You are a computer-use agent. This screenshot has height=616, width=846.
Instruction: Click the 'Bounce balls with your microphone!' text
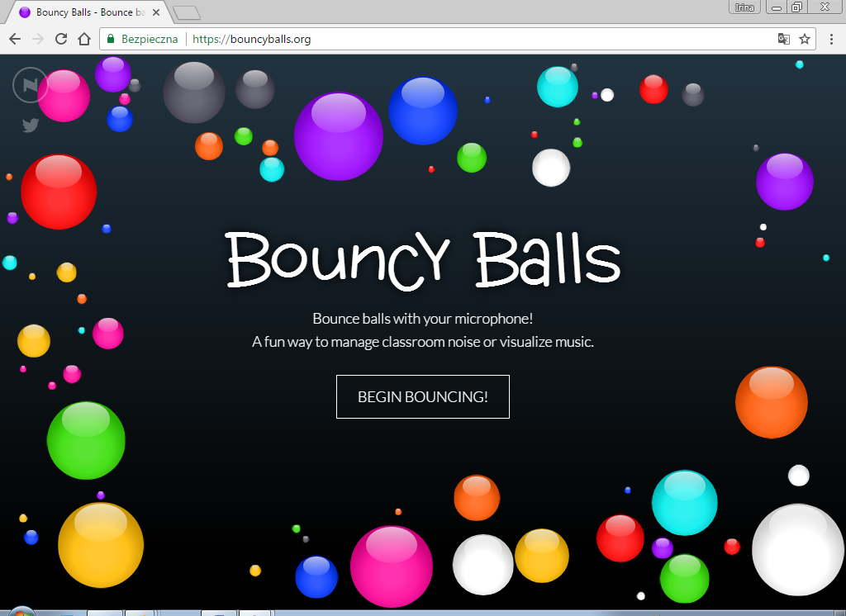tap(422, 318)
